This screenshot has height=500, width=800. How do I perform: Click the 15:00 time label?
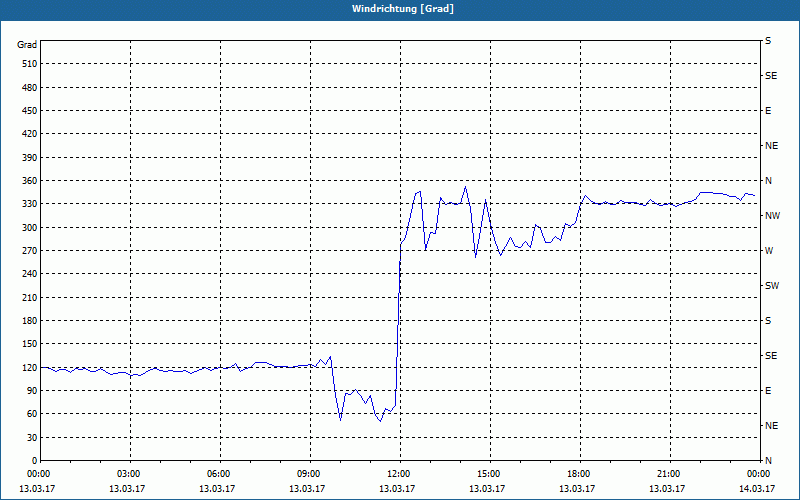coord(488,474)
